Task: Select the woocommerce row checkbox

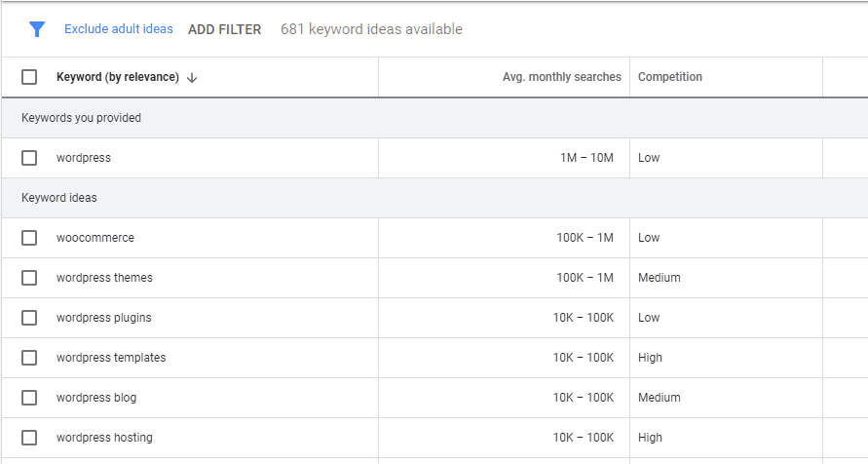Action: 29,238
